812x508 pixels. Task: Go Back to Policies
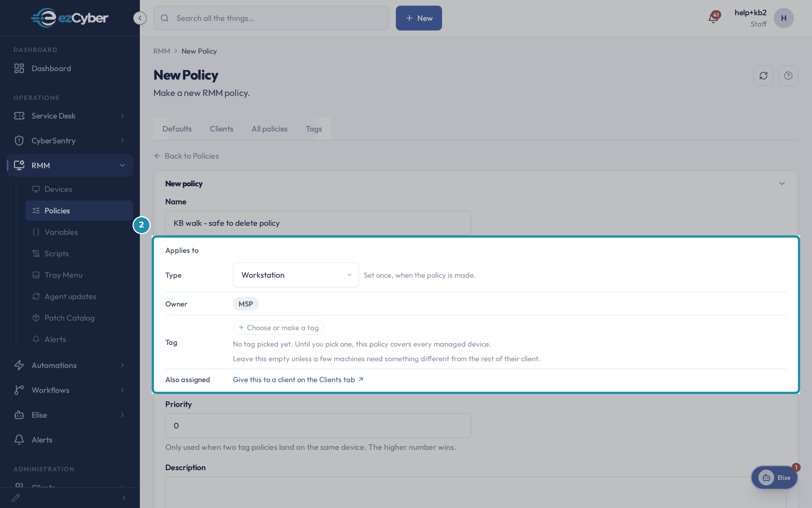[187, 156]
